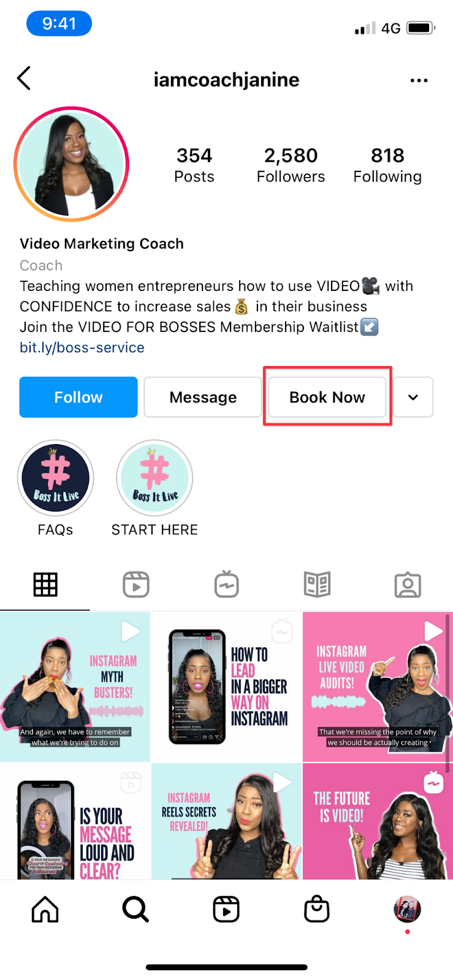Follow the iamcoachjanine account
The height and width of the screenshot is (980, 453).
(78, 397)
